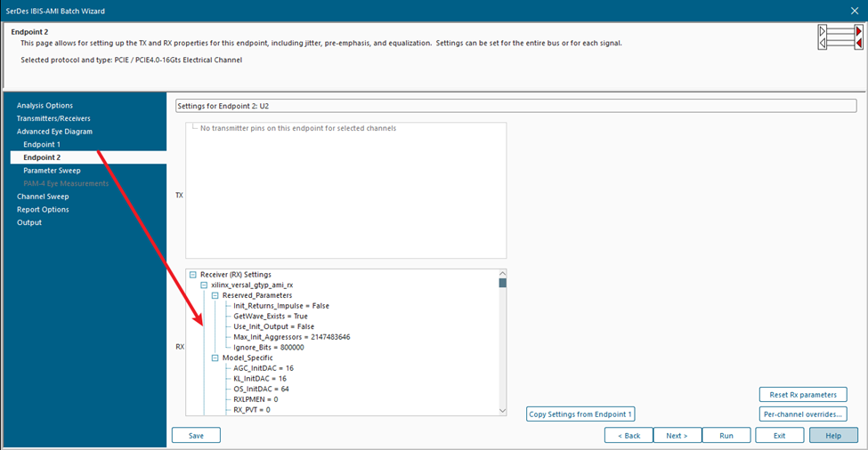Open the Analysis Options page
Screen dimensions: 868x450
coord(45,106)
